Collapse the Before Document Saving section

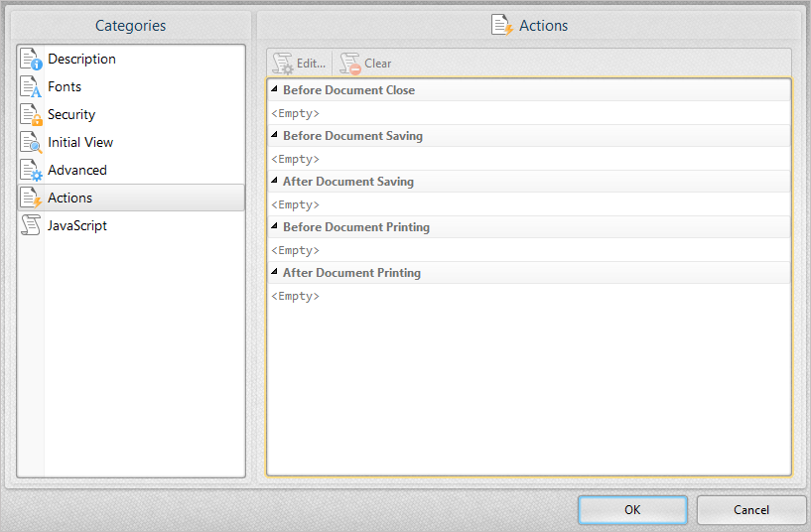(x=275, y=136)
